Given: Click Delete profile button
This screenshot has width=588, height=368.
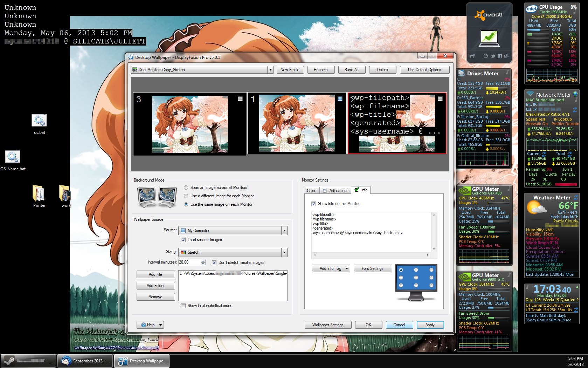Looking at the screenshot, I should (382, 70).
